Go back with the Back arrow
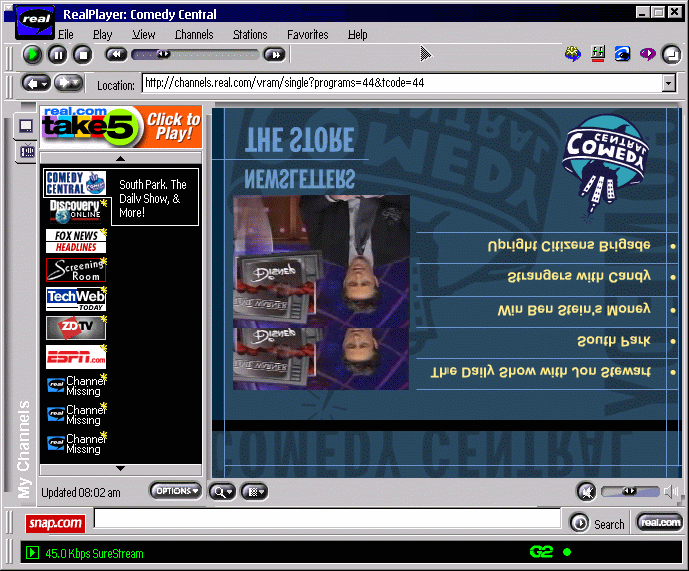Image resolution: width=689 pixels, height=571 pixels. [36, 83]
